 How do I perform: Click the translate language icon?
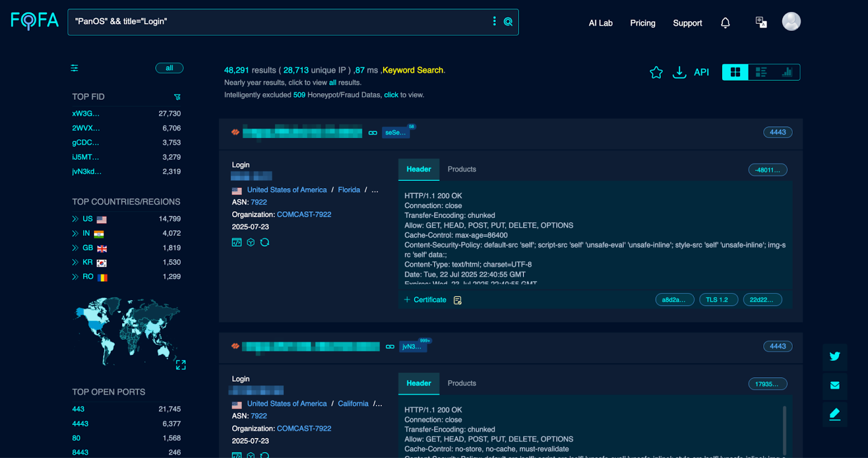coord(761,22)
